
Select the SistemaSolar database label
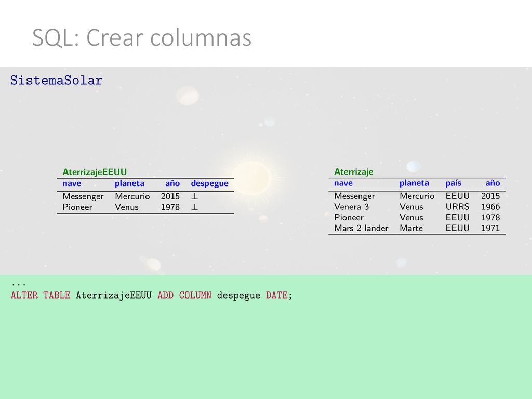(56, 81)
